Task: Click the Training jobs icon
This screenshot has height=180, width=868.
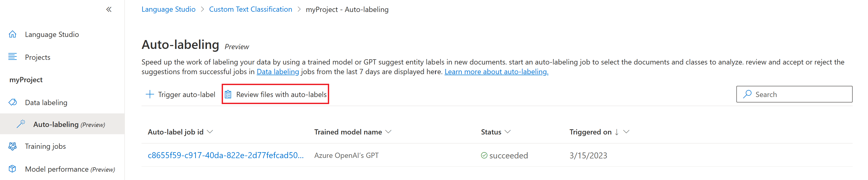Action: coord(12,146)
